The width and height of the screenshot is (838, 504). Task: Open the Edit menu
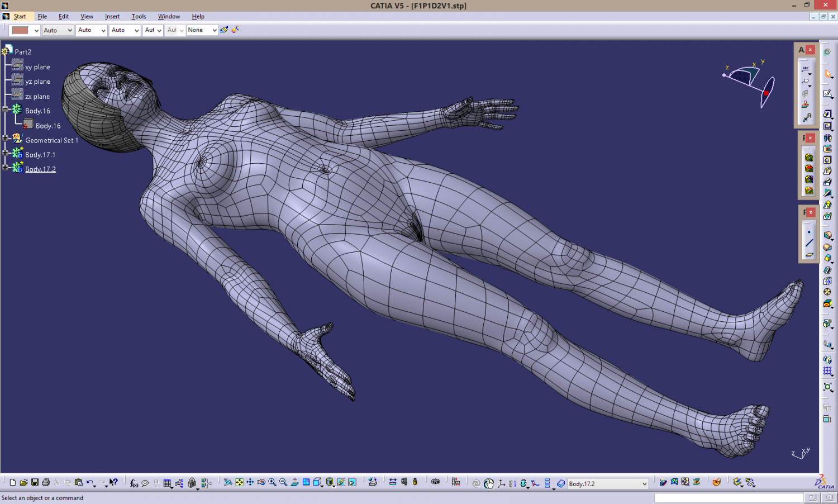click(64, 16)
